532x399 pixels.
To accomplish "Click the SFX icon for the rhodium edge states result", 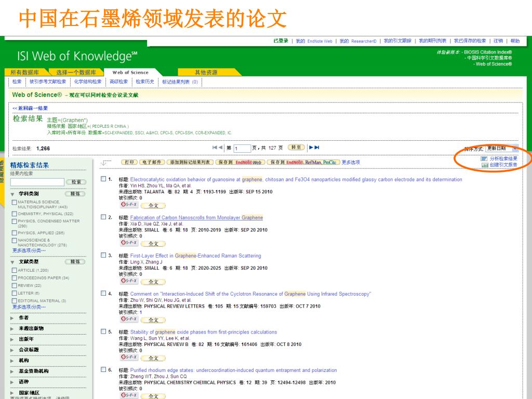I will point(129,395).
